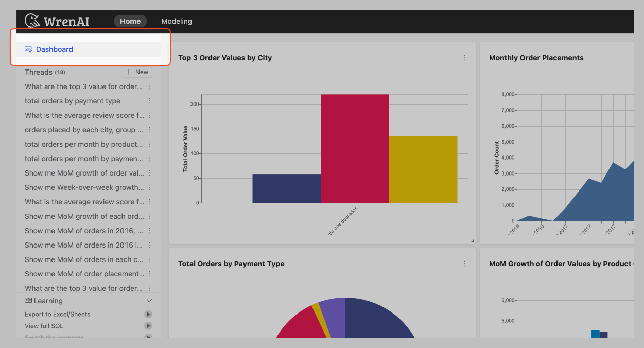
Task: Open 'Show me MoM of order placement' thread
Action: tap(84, 274)
